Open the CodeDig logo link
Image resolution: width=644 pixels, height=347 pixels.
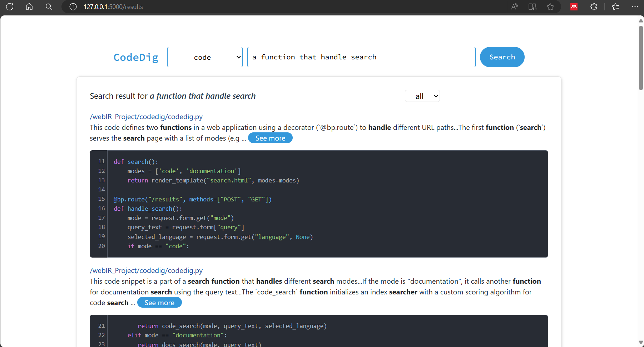point(136,57)
